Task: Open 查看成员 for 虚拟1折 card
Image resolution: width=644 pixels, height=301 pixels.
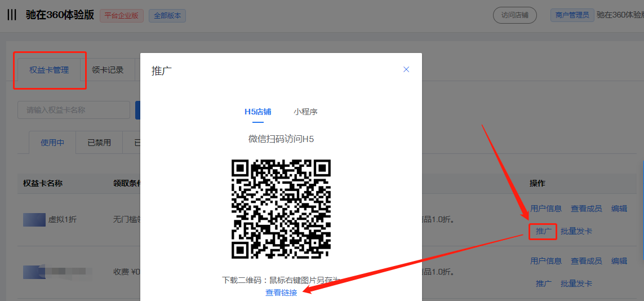Action: click(x=587, y=209)
